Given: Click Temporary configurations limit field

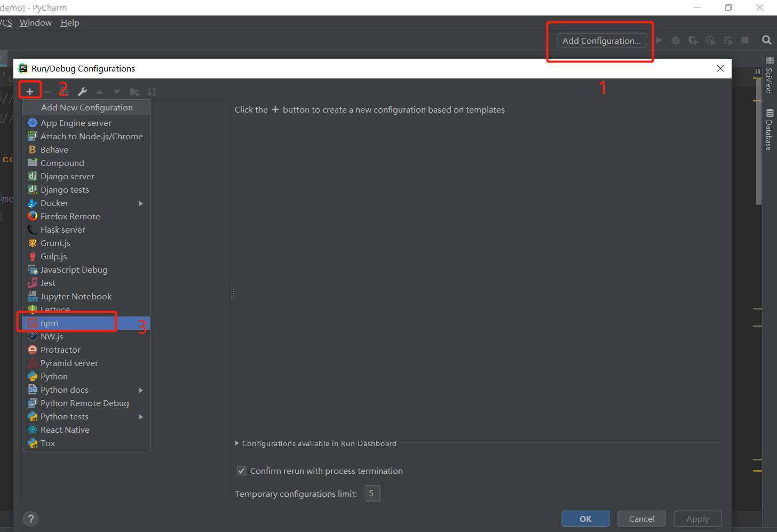Looking at the screenshot, I should click(372, 494).
